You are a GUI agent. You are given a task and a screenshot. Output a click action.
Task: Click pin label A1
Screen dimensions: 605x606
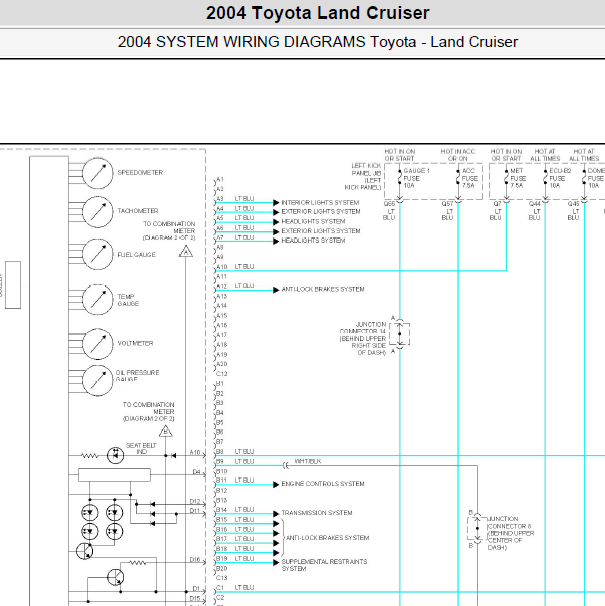coord(220,179)
